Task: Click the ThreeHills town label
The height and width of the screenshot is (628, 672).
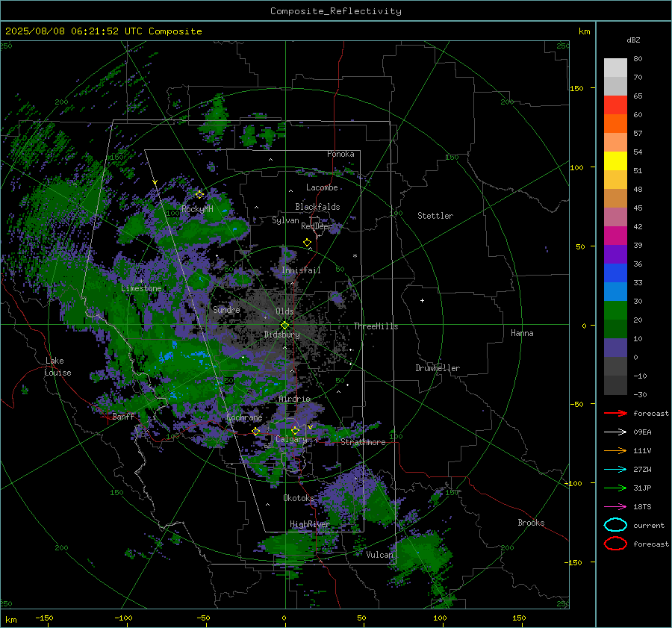Action: tap(376, 326)
